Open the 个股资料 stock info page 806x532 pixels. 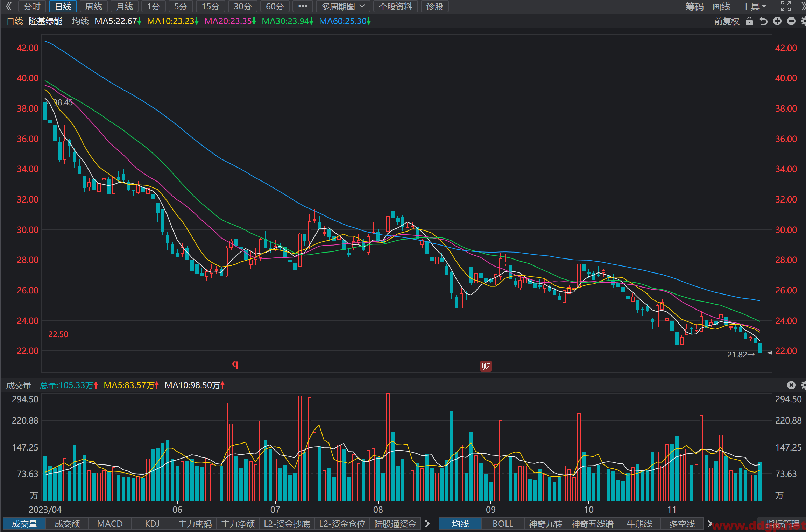pos(395,6)
